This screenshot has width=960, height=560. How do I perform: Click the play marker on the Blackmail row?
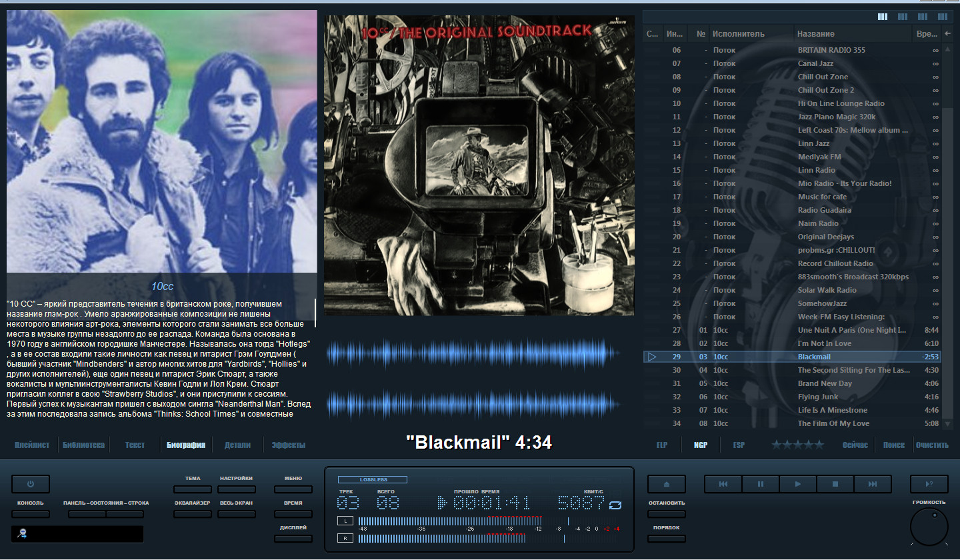tap(652, 357)
